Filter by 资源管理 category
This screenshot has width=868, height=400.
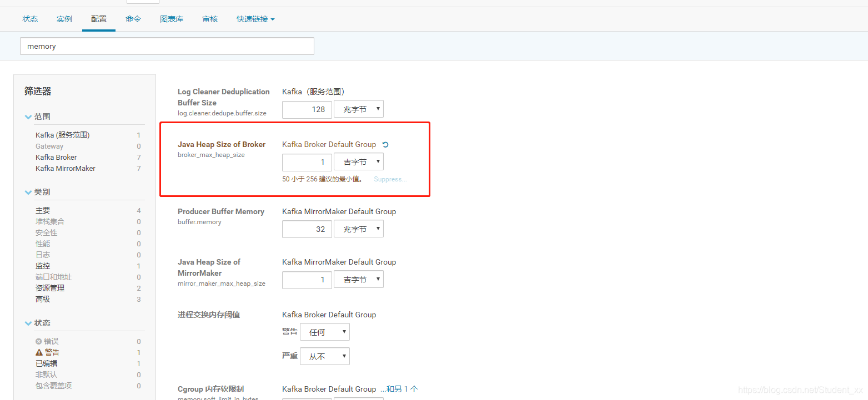(x=50, y=288)
